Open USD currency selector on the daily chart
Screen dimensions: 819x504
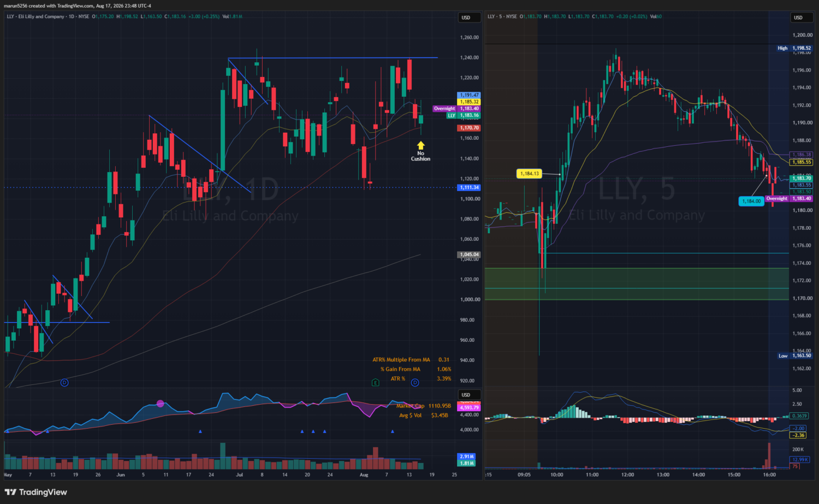(469, 17)
